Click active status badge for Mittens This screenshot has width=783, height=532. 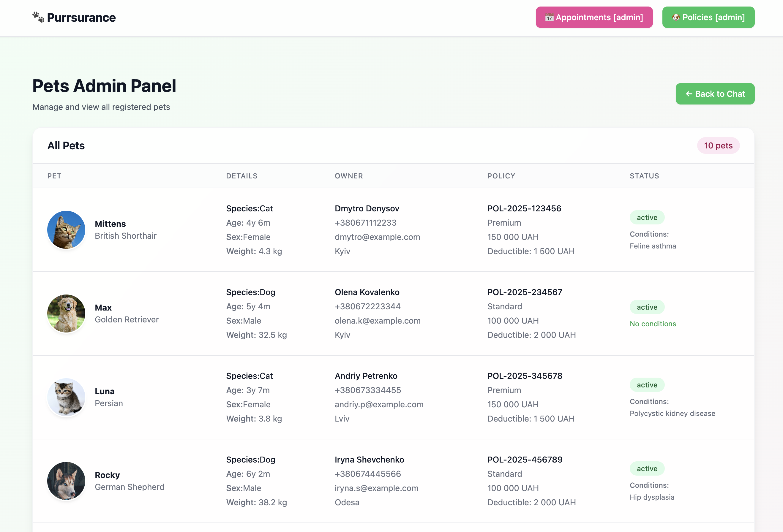click(647, 218)
